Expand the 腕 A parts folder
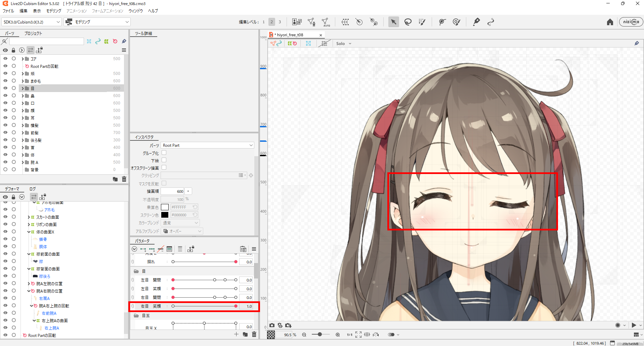Image resolution: width=644 pixels, height=346 pixels. point(23,162)
